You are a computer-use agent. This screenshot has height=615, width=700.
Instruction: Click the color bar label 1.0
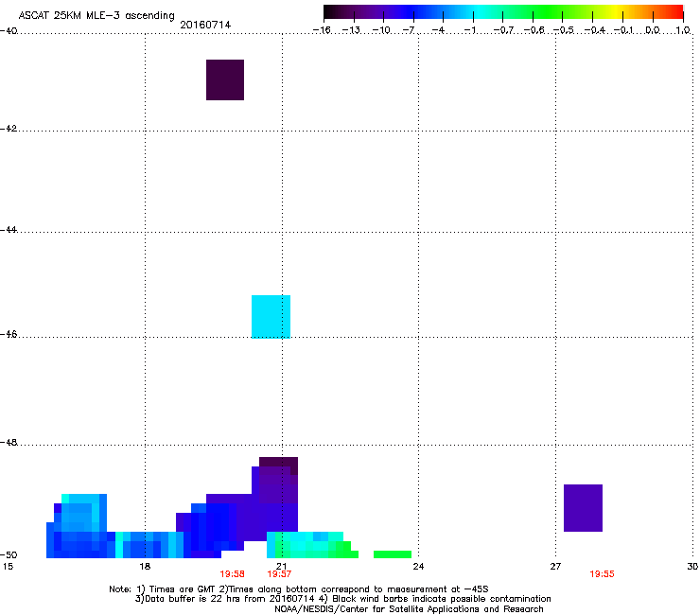683,30
